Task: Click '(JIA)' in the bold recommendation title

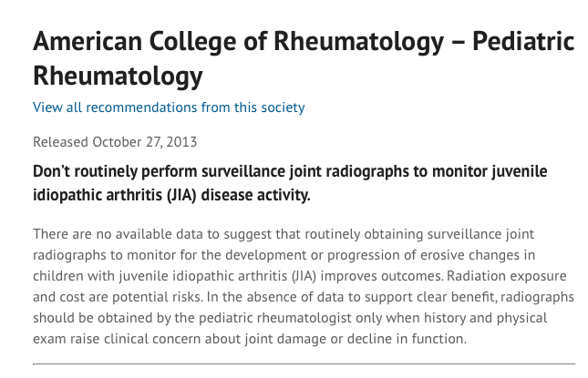Action: 181,195
